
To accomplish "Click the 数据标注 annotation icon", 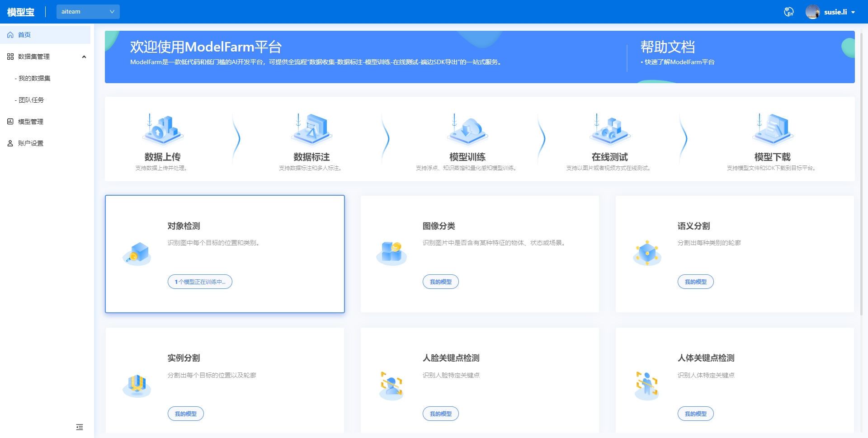I will click(x=311, y=130).
